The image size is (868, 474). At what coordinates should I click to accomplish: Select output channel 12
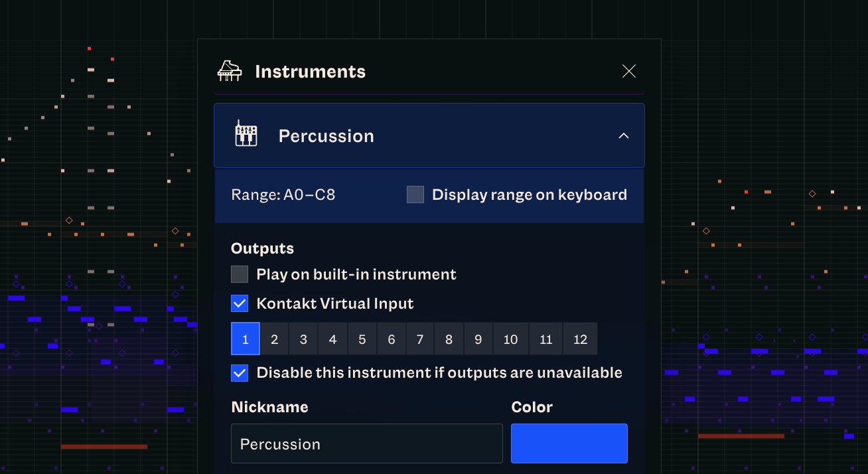580,339
